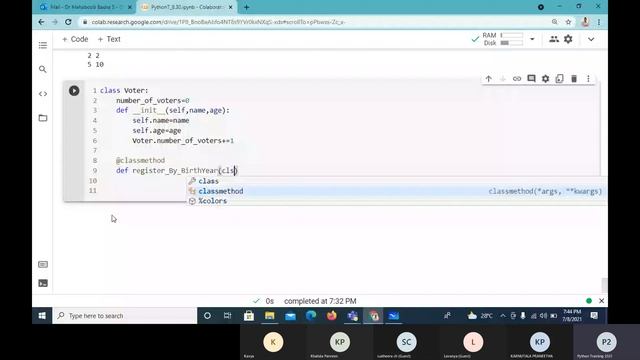Select participant avatar L
640x360 pixels.
coord(473,342)
